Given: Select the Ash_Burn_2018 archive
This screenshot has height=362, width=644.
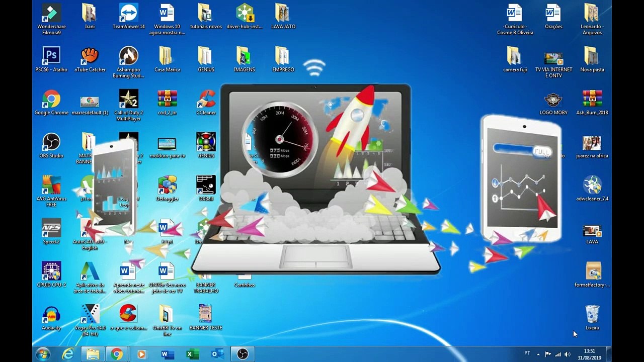Looking at the screenshot, I should [592, 103].
